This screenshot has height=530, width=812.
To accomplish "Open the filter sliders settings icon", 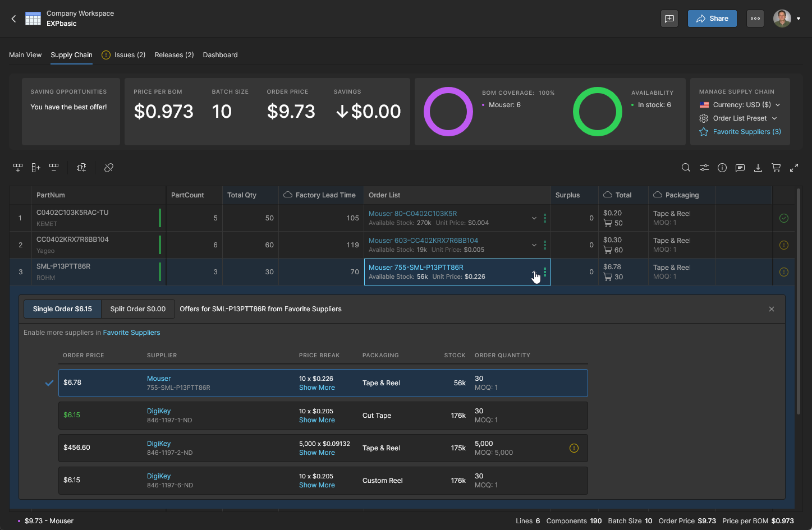I will click(x=704, y=168).
